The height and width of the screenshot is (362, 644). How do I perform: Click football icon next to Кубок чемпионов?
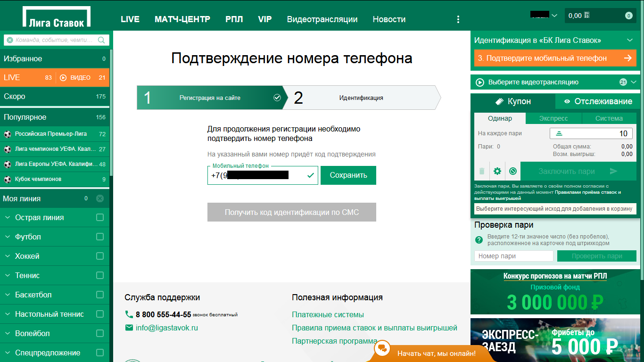(7, 179)
